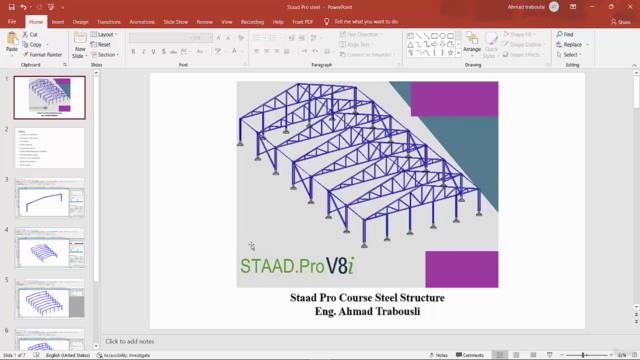640x360 pixels.
Task: Clear all formatting of text
Action: [x=241, y=38]
